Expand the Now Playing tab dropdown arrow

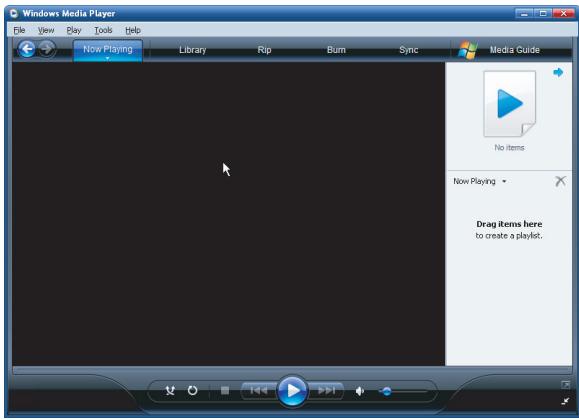[107, 58]
